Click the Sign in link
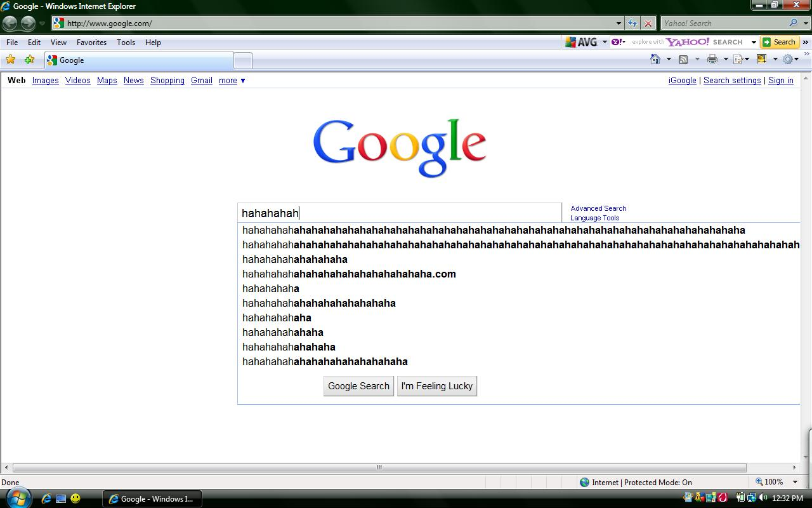Viewport: 812px width, 508px height. (781, 81)
